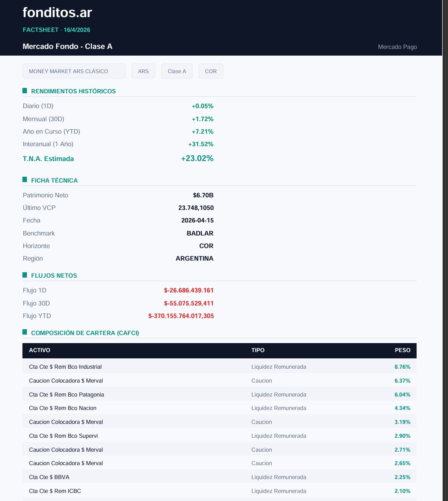This screenshot has width=448, height=501.
Task: Select the MONEY MARKET ARS CLÁSICO tag
Action: point(74,71)
